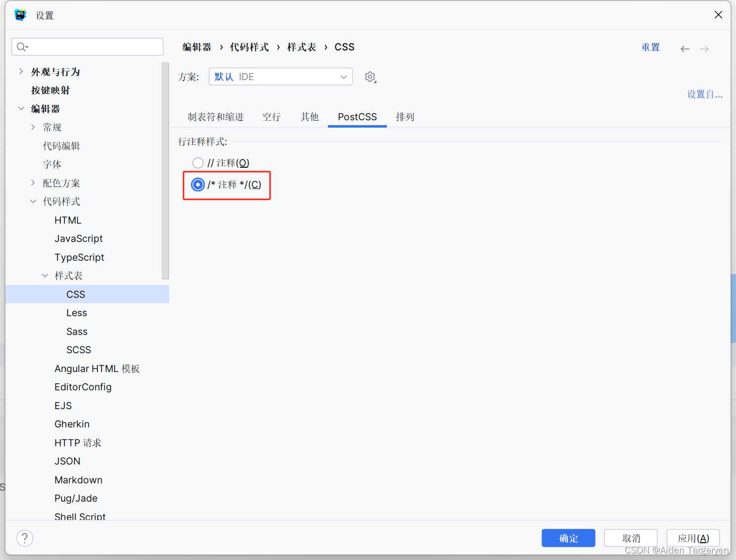Click the 取消 button
Image resolution: width=736 pixels, height=560 pixels.
631,538
